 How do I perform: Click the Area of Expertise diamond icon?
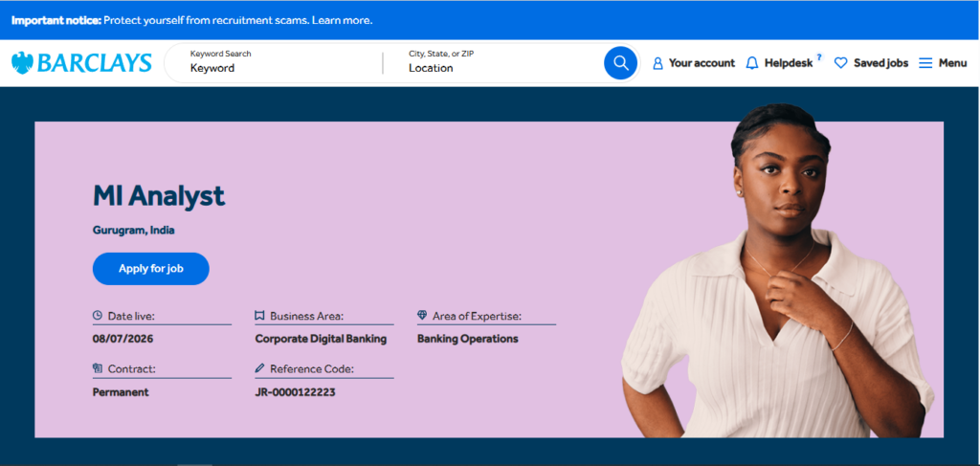click(x=422, y=316)
